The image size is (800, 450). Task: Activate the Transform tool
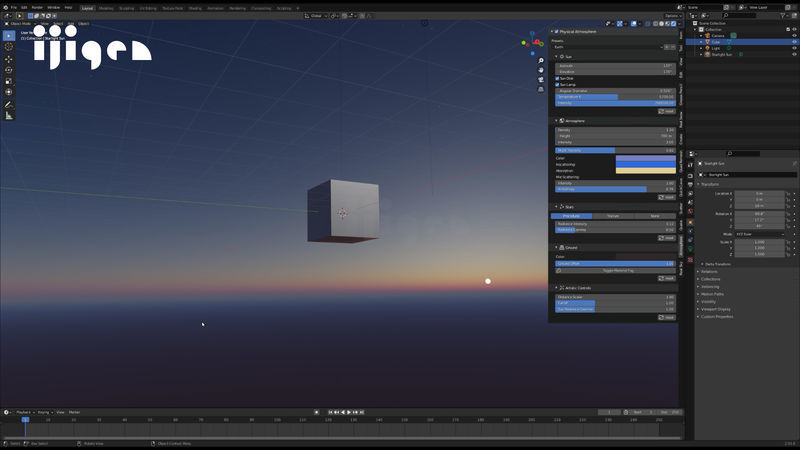point(9,92)
